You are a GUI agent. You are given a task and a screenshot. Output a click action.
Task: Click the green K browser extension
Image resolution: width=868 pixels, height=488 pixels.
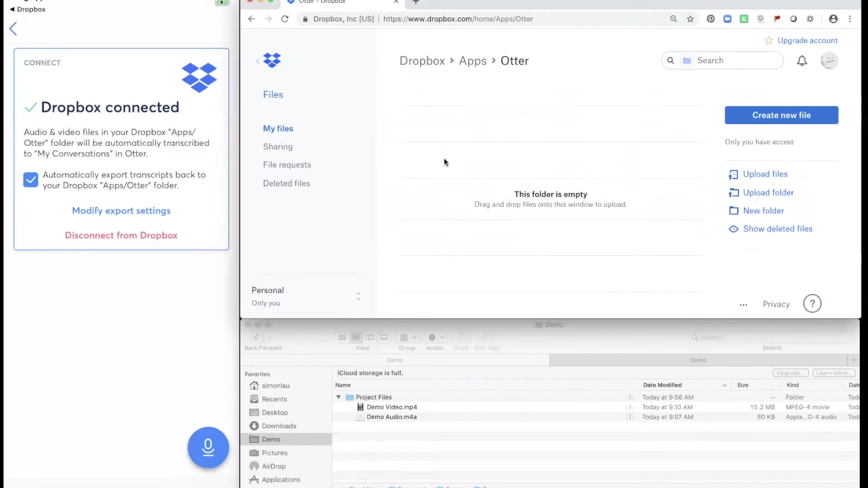744,19
